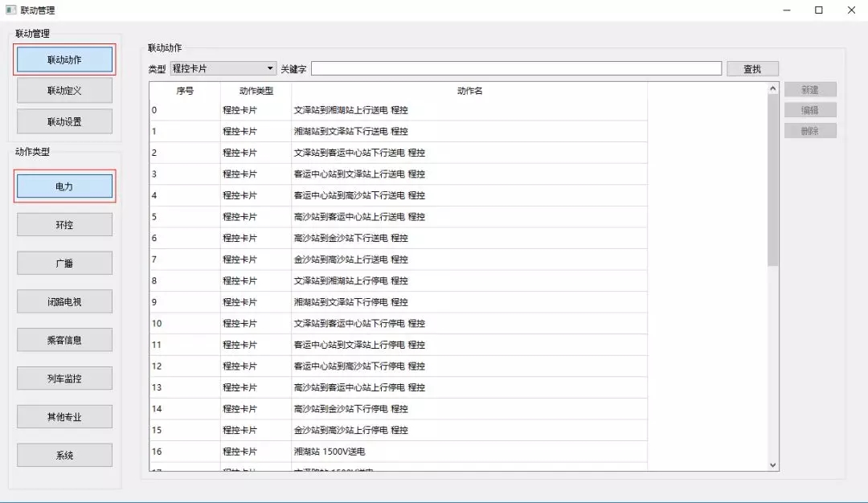
Task: Select row 客运中心站到高沙站下行送电 程控
Action: [398, 195]
